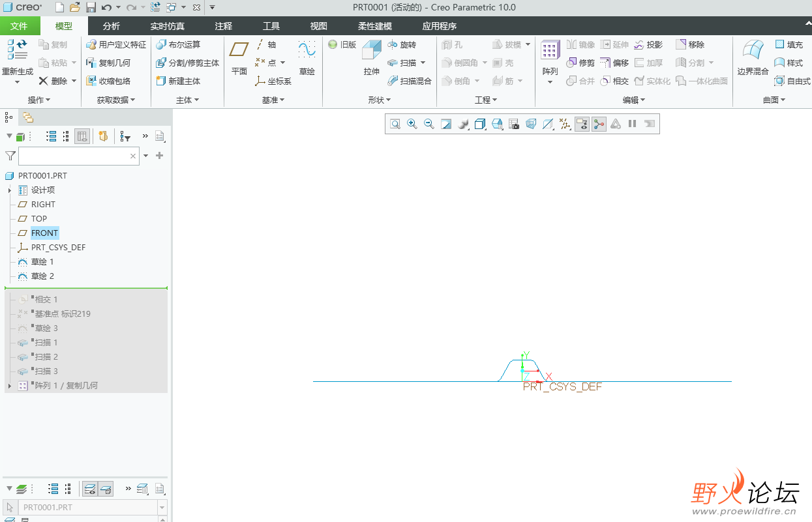Click Boolean Operations (布尔运算) button
The width and height of the screenshot is (812, 522).
[x=178, y=44]
